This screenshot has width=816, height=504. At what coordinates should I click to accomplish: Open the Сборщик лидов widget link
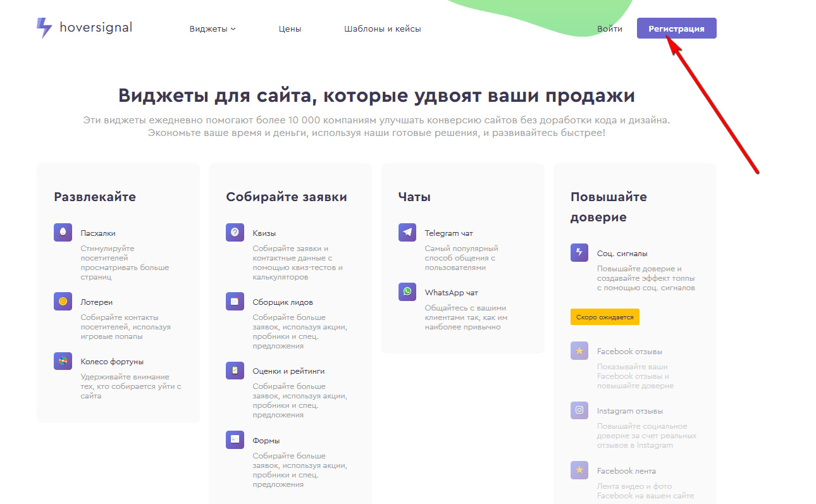click(x=283, y=302)
